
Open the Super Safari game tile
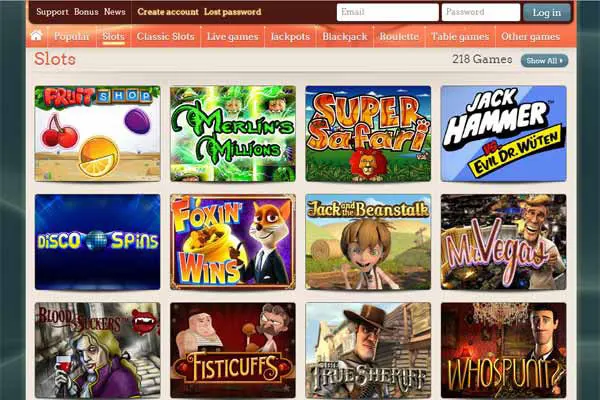pos(368,134)
